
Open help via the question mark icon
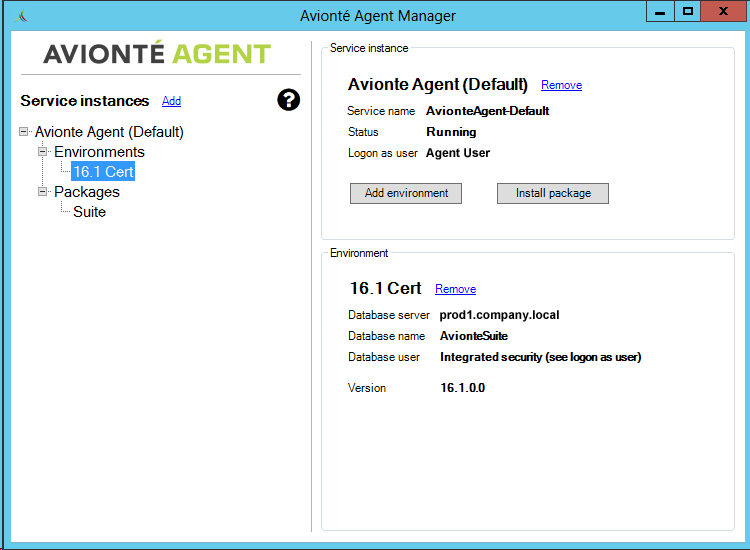pyautogui.click(x=288, y=100)
